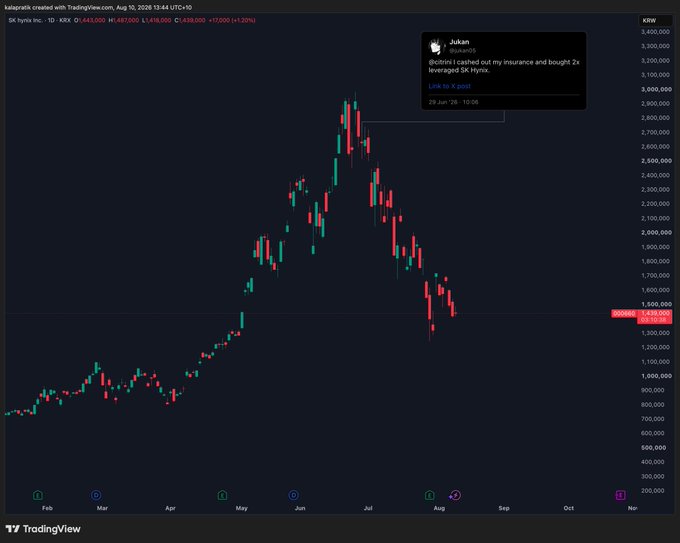This screenshot has height=543, width=680.
Task: Click the 200,000 price axis label
Action: tap(652, 491)
